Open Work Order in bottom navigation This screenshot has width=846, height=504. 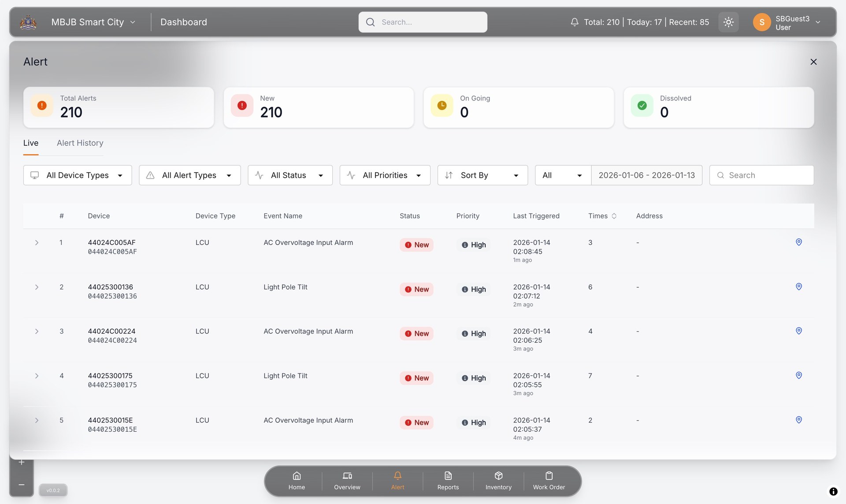point(549,481)
